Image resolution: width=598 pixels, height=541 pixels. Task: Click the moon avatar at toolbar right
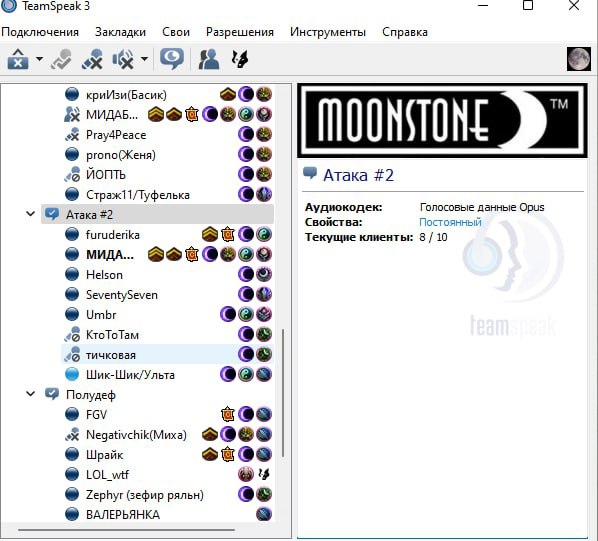click(x=579, y=59)
